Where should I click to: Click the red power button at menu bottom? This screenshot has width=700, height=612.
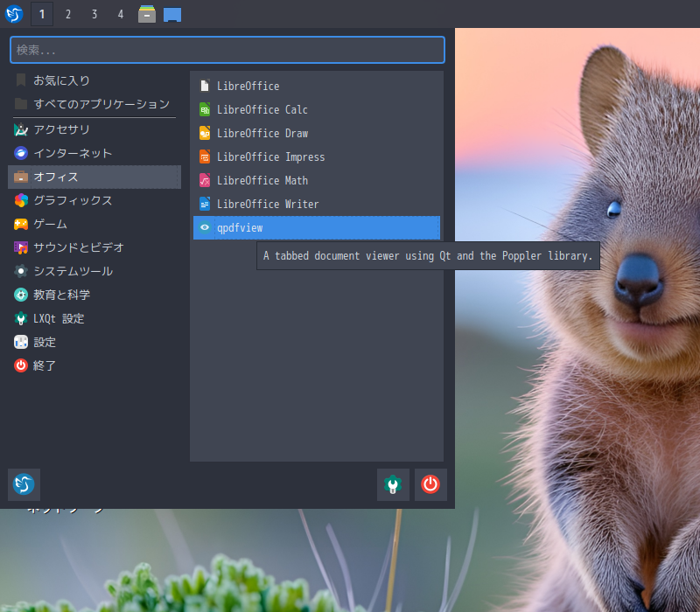[x=430, y=484]
